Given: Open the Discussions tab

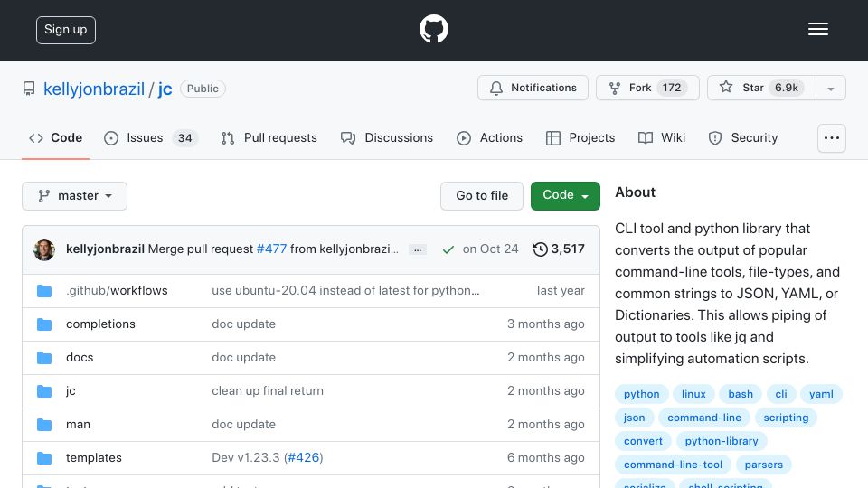Looking at the screenshot, I should (x=387, y=137).
